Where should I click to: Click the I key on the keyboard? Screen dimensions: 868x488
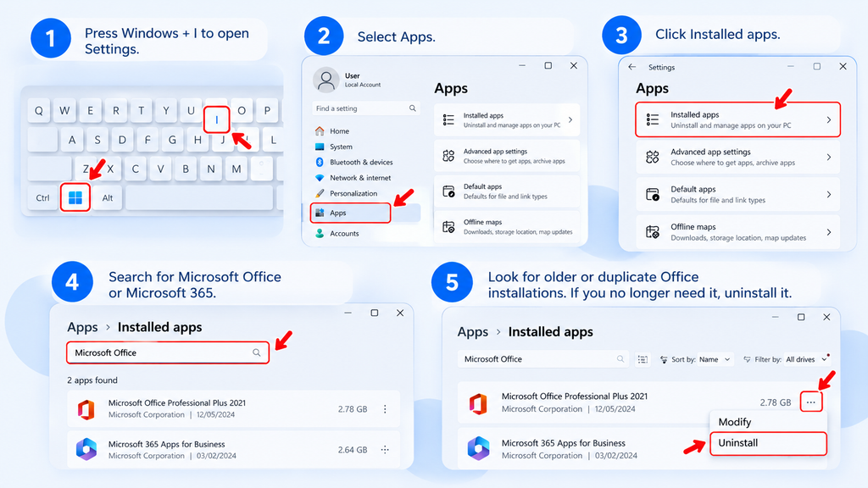tap(216, 119)
